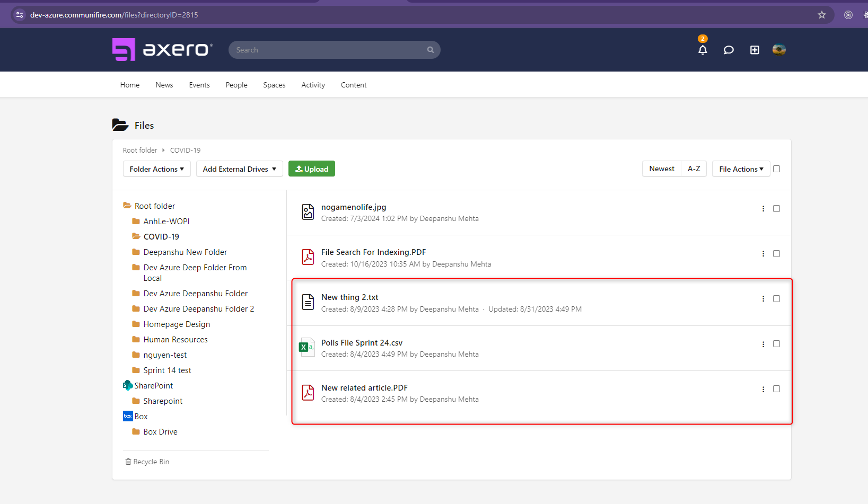The width and height of the screenshot is (868, 504).
Task: Check the box for Polls File Sprint 24.csv
Action: [777, 344]
